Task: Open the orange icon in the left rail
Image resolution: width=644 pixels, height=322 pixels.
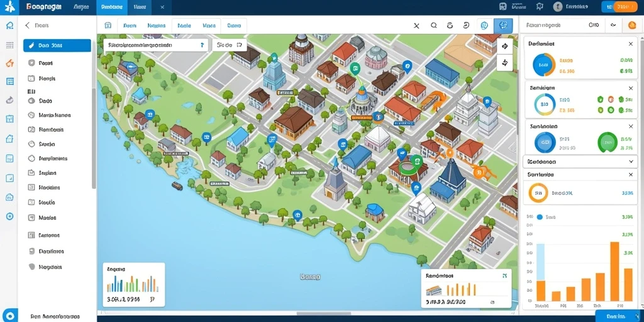Action: point(9,63)
